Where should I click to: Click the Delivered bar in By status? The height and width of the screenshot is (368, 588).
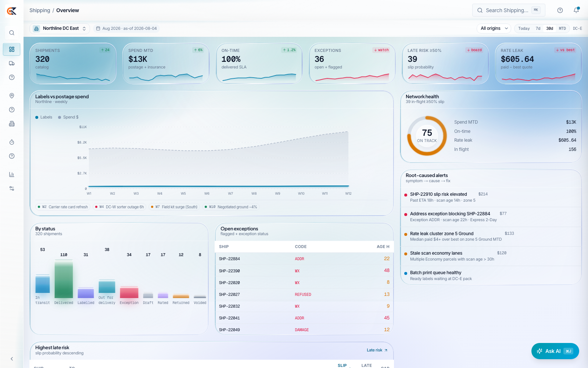(64, 279)
